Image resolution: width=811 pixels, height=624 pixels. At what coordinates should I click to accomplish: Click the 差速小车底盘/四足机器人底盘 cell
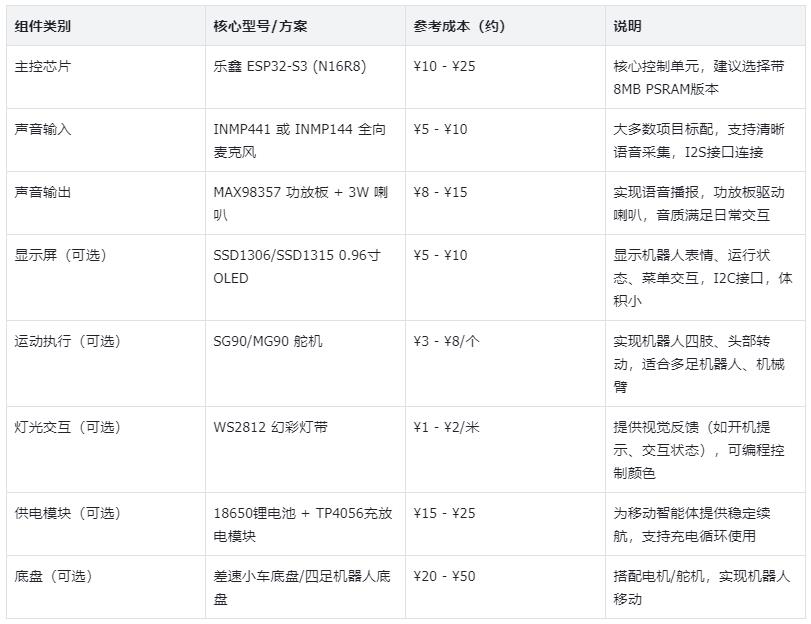click(x=305, y=587)
